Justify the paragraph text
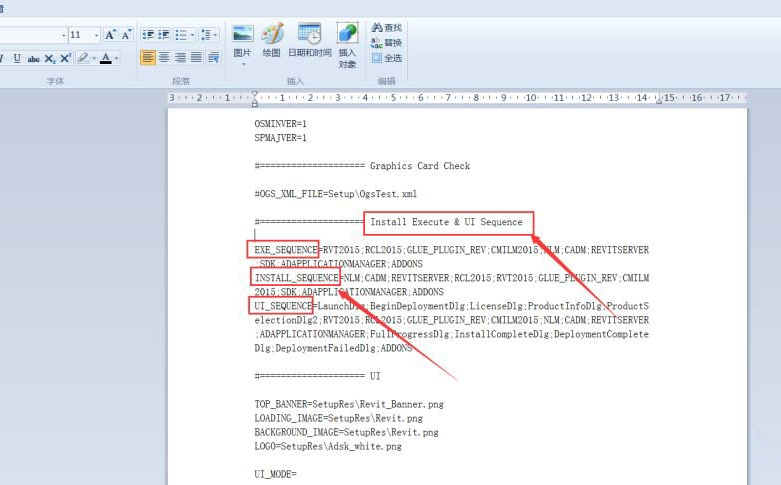 197,58
